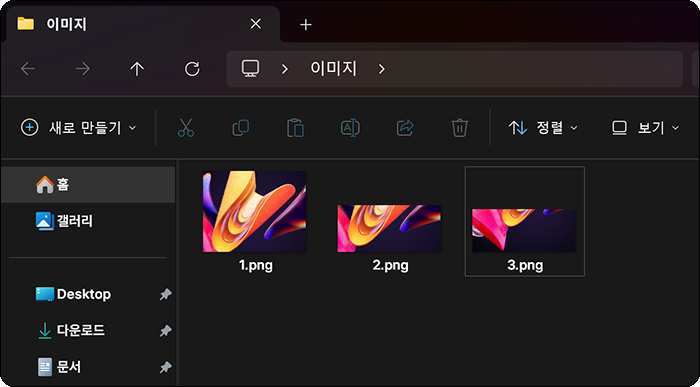Refresh the 이미지 folder view
The width and height of the screenshot is (700, 387).
pos(192,69)
